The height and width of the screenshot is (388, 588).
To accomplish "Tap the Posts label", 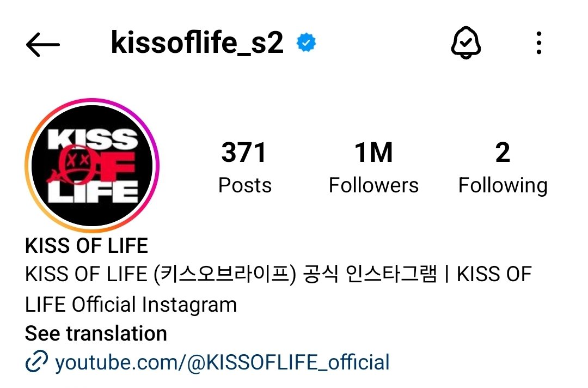I will pyautogui.click(x=245, y=185).
